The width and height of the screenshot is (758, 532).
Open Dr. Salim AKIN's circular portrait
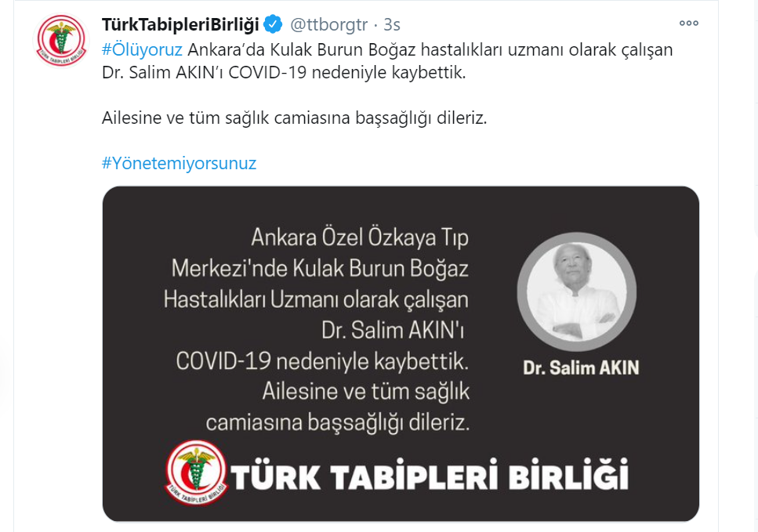click(x=576, y=291)
